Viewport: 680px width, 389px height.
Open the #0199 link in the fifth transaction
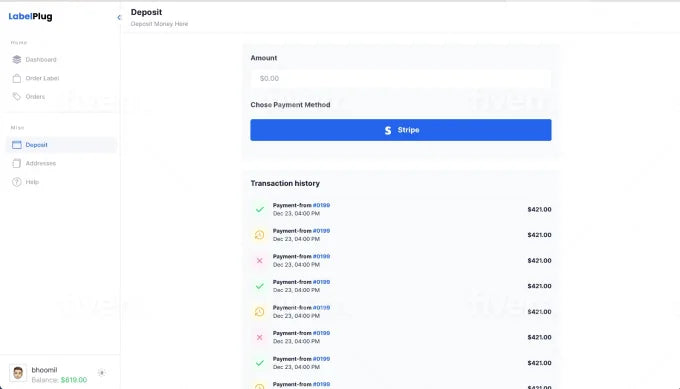[x=321, y=307]
